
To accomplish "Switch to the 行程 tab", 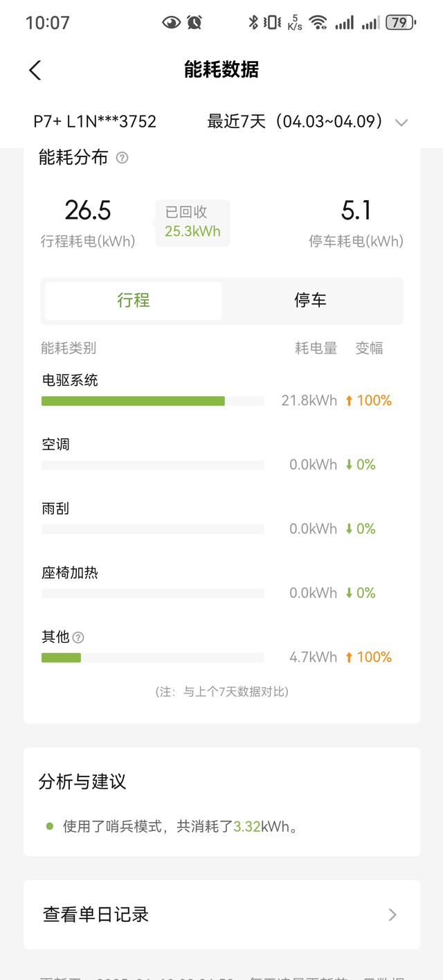I will tap(134, 301).
